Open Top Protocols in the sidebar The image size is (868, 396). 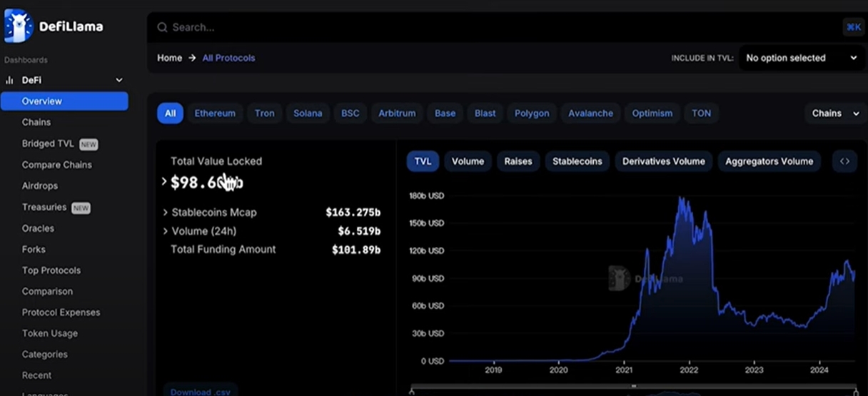coord(51,270)
